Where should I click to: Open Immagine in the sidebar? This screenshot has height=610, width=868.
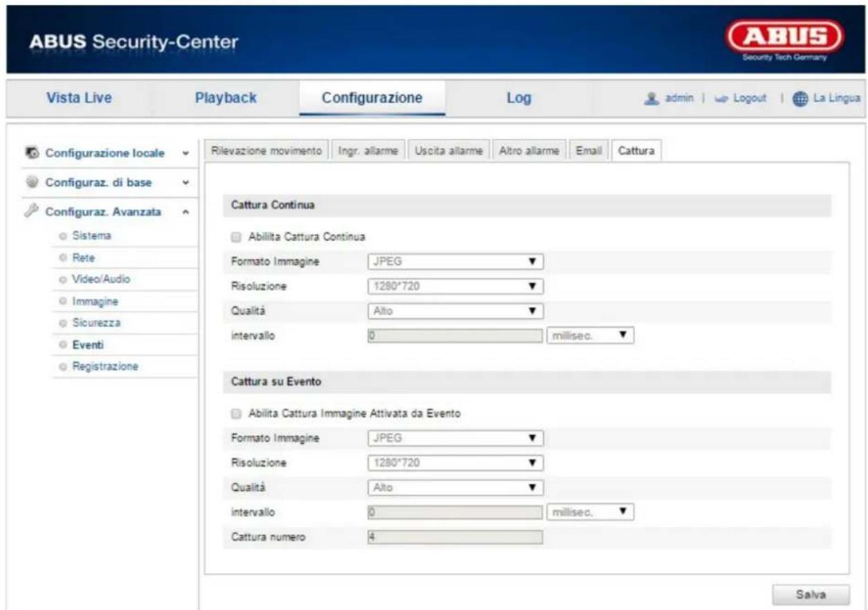click(96, 301)
